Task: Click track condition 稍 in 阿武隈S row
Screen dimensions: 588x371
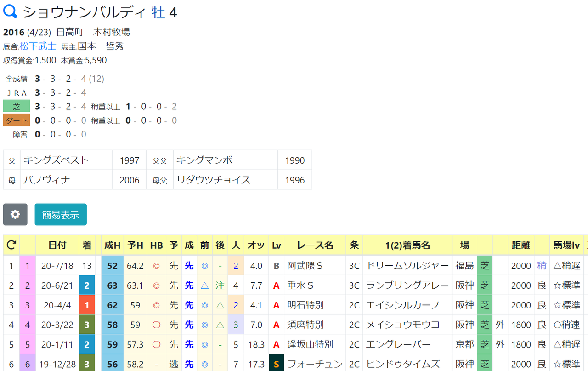Action: tap(542, 266)
